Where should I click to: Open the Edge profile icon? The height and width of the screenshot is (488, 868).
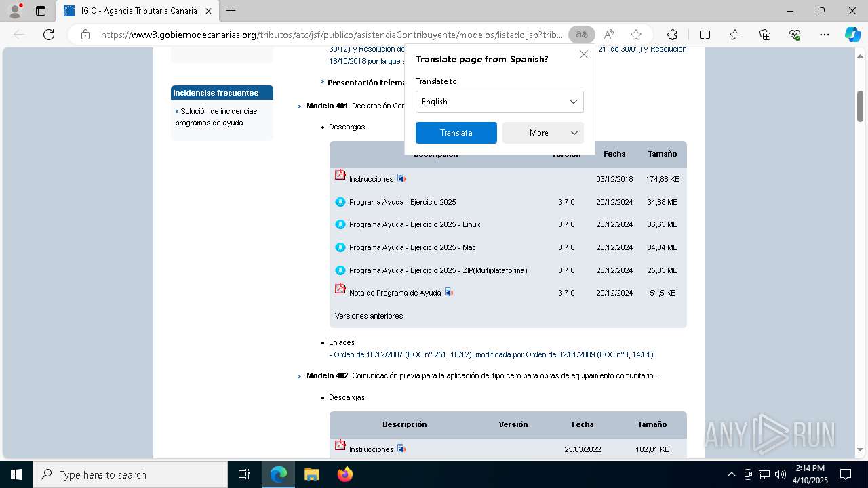pyautogui.click(x=14, y=11)
